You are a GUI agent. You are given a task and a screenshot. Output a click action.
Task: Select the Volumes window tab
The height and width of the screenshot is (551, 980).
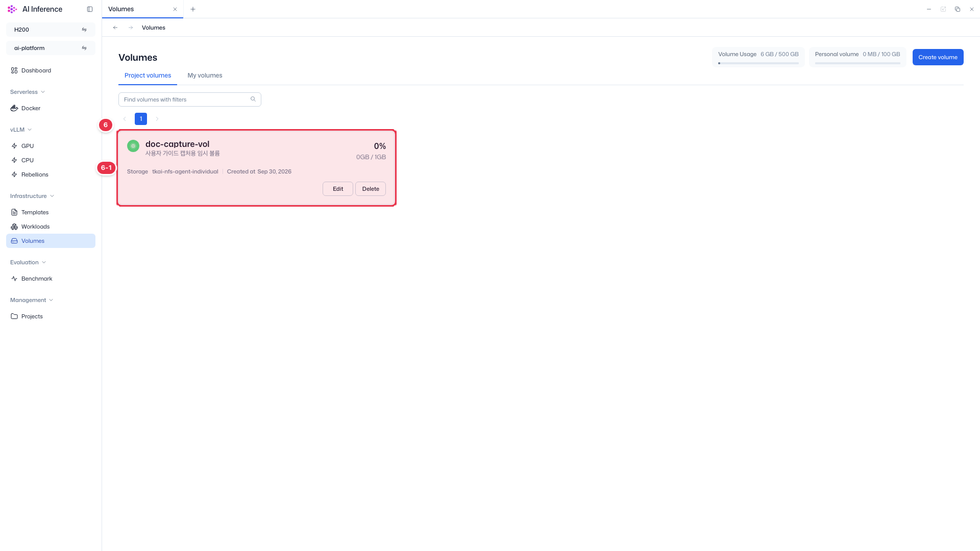(142, 9)
